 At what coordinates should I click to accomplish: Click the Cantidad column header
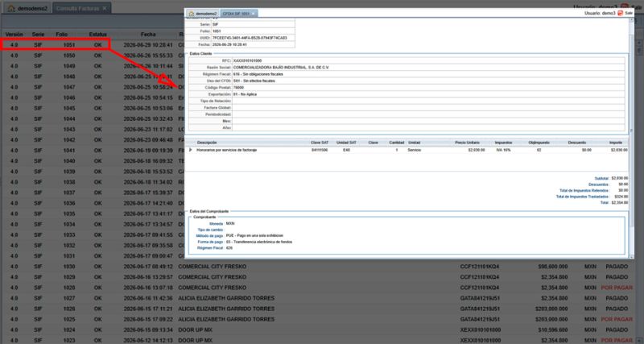point(397,143)
